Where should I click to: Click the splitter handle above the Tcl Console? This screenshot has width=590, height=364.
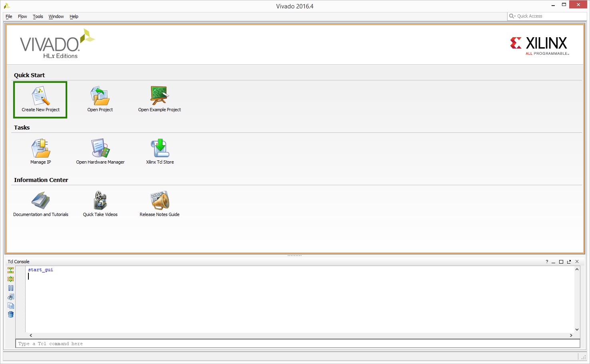click(295, 256)
